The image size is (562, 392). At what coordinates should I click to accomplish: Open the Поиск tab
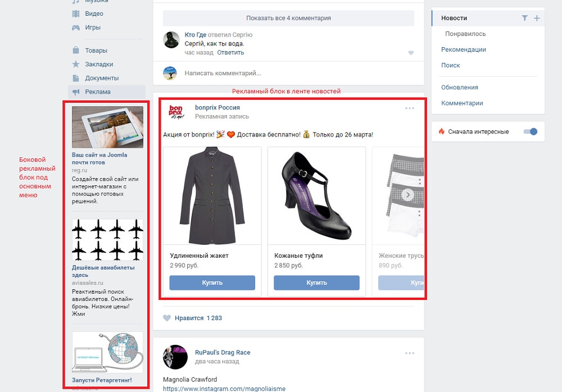pyautogui.click(x=451, y=65)
